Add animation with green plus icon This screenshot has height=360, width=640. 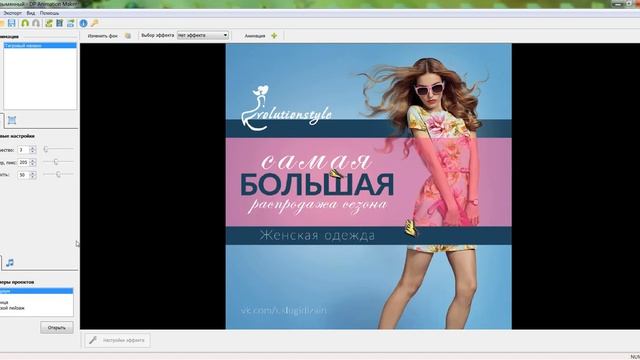(x=274, y=36)
